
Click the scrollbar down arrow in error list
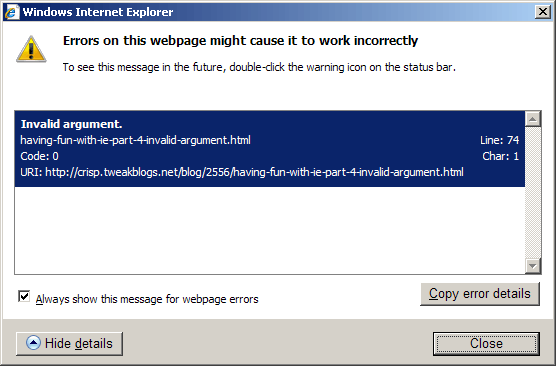533,266
